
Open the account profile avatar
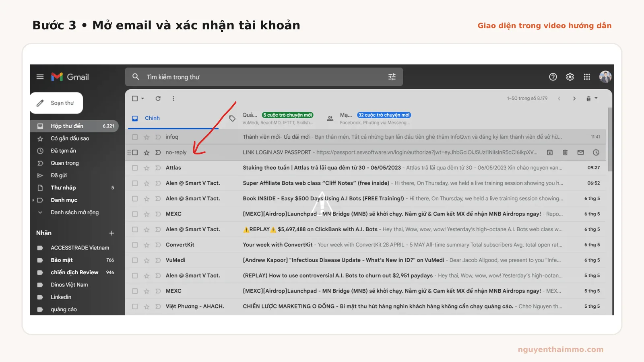pyautogui.click(x=605, y=77)
